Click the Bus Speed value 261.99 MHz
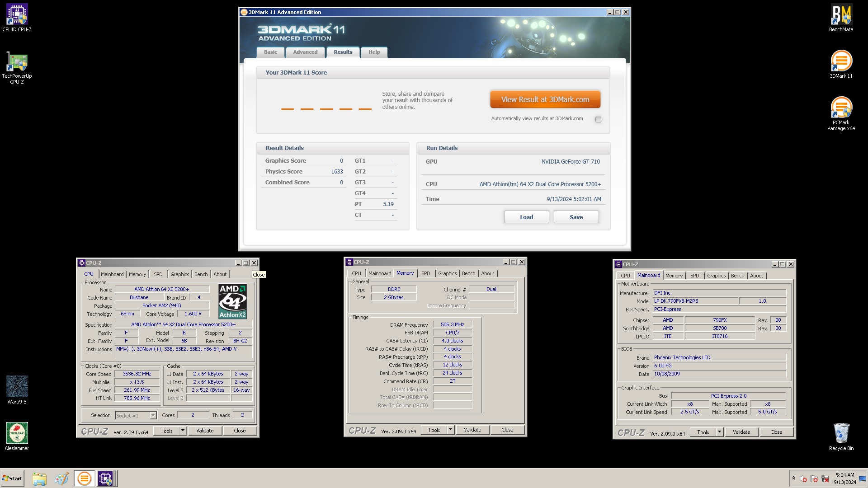868x488 pixels. (x=137, y=390)
